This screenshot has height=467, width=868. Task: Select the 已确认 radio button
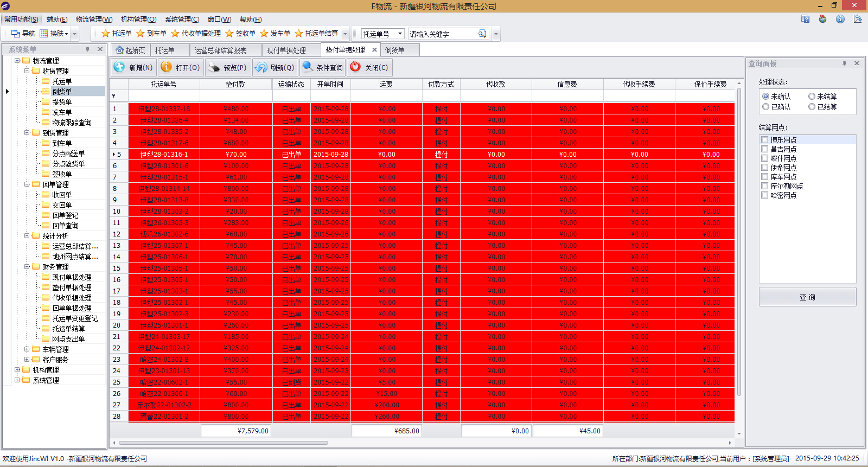(766, 107)
